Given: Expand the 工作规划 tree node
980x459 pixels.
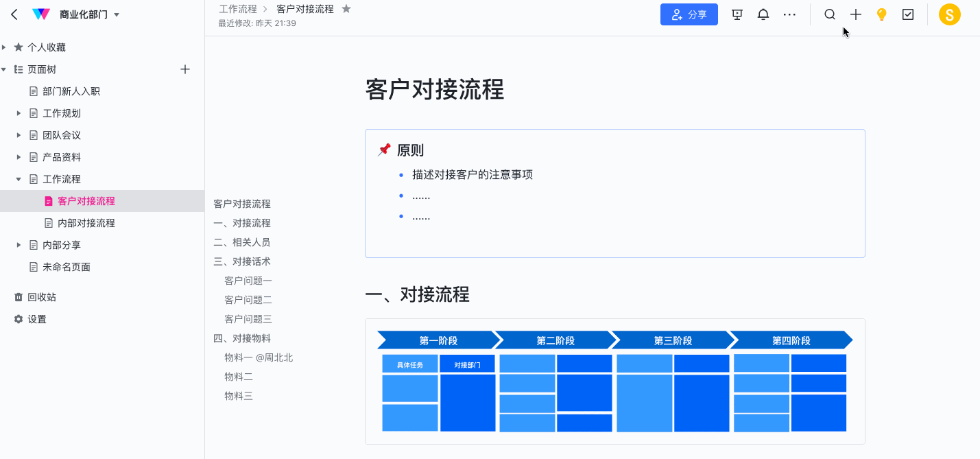Looking at the screenshot, I should (x=19, y=113).
